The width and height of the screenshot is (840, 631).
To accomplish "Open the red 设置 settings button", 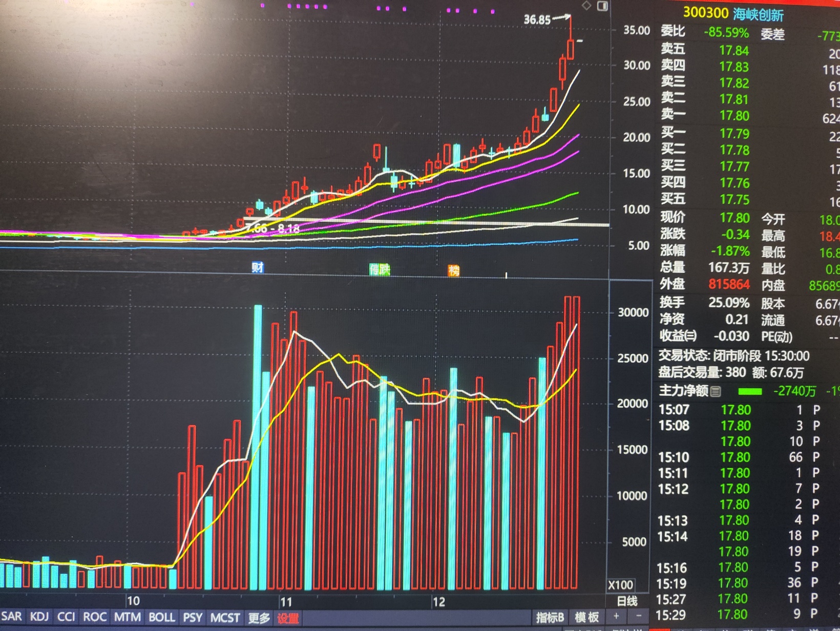I will (x=288, y=619).
